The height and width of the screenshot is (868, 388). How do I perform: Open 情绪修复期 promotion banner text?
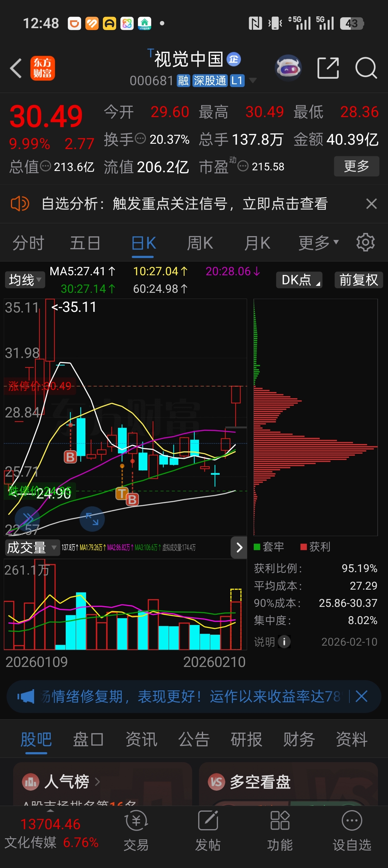click(190, 696)
